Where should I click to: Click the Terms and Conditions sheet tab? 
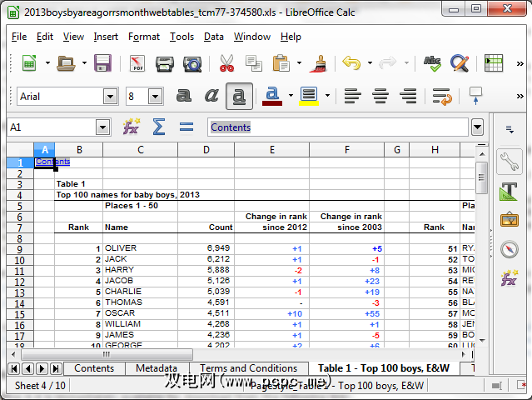(x=248, y=368)
